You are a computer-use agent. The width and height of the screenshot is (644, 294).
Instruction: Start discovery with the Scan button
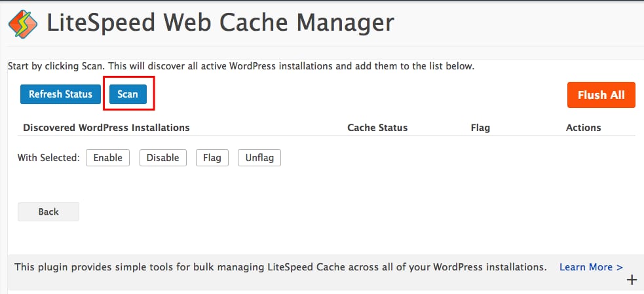[x=128, y=94]
